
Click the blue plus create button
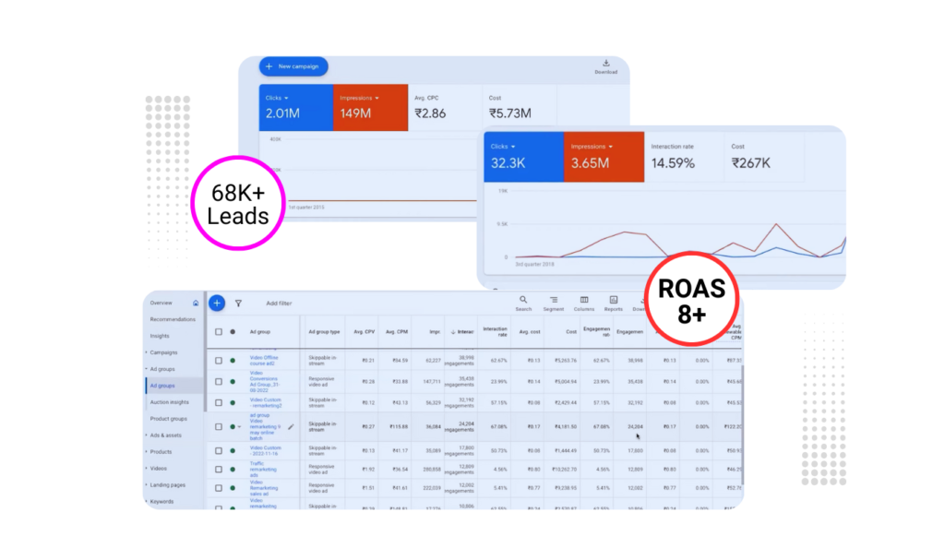tap(217, 303)
